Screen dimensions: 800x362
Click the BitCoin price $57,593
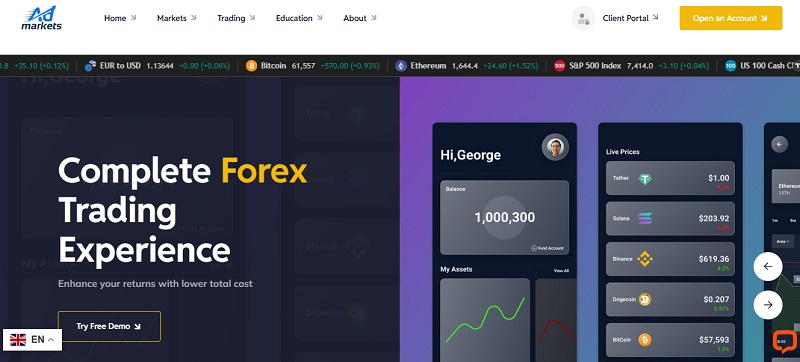(714, 340)
